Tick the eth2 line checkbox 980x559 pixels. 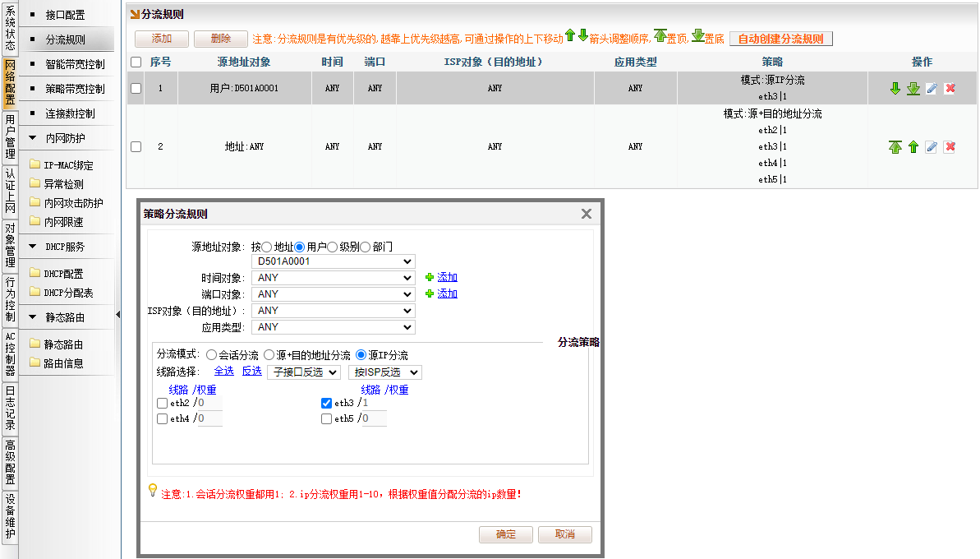tap(162, 404)
